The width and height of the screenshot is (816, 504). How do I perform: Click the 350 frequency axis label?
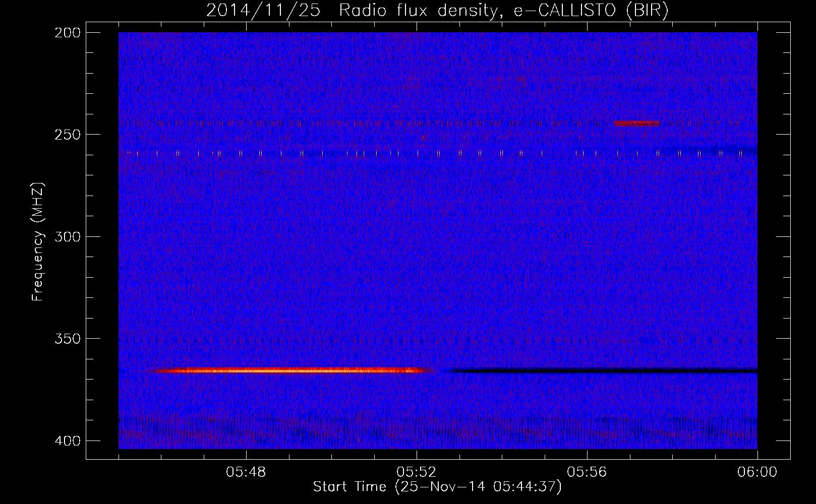[x=67, y=338]
